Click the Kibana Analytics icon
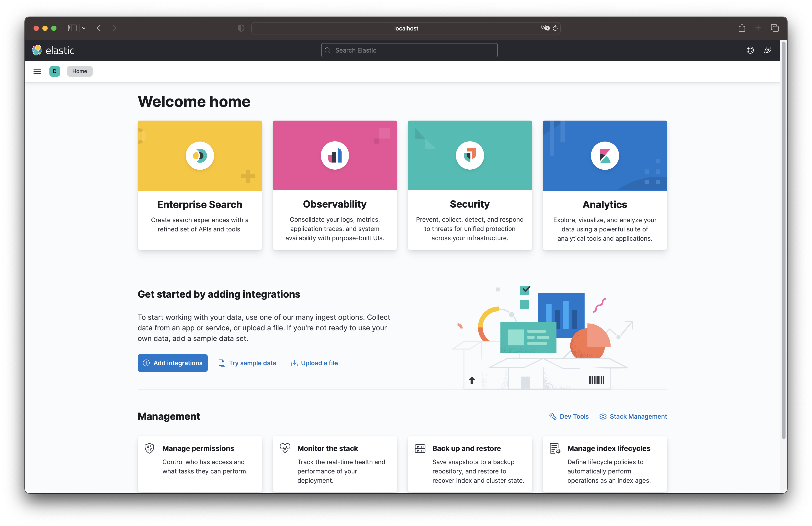 click(x=605, y=156)
